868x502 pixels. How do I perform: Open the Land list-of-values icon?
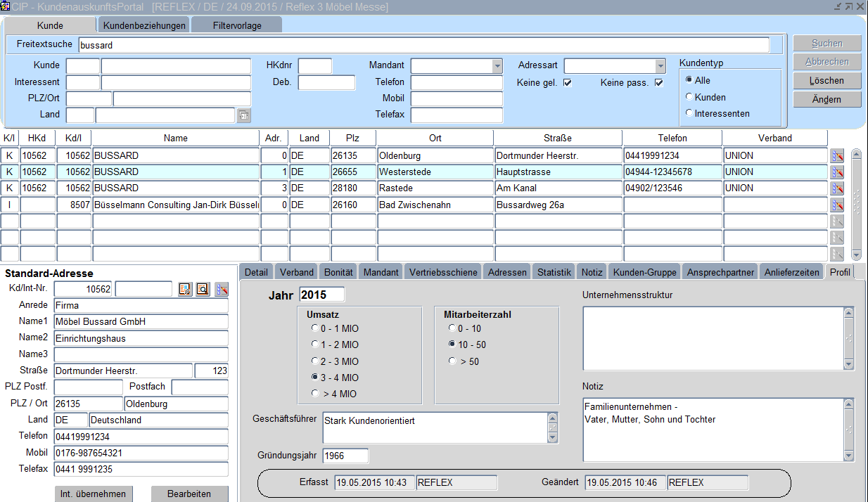pyautogui.click(x=243, y=115)
